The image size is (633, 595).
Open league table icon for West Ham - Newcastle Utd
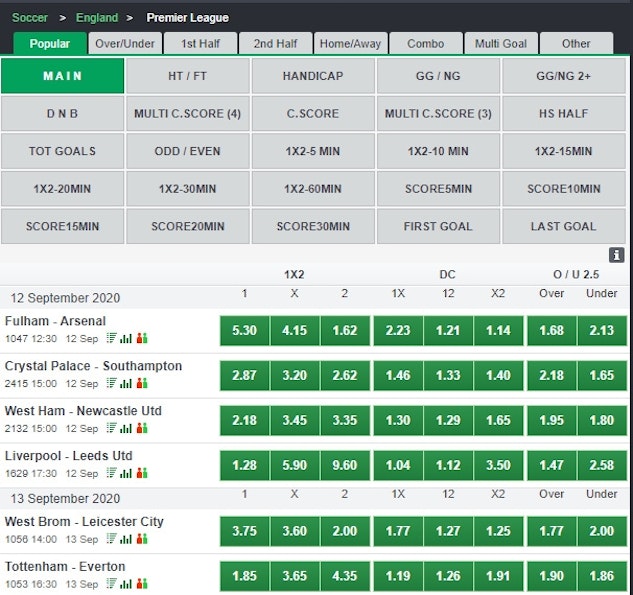click(x=112, y=427)
